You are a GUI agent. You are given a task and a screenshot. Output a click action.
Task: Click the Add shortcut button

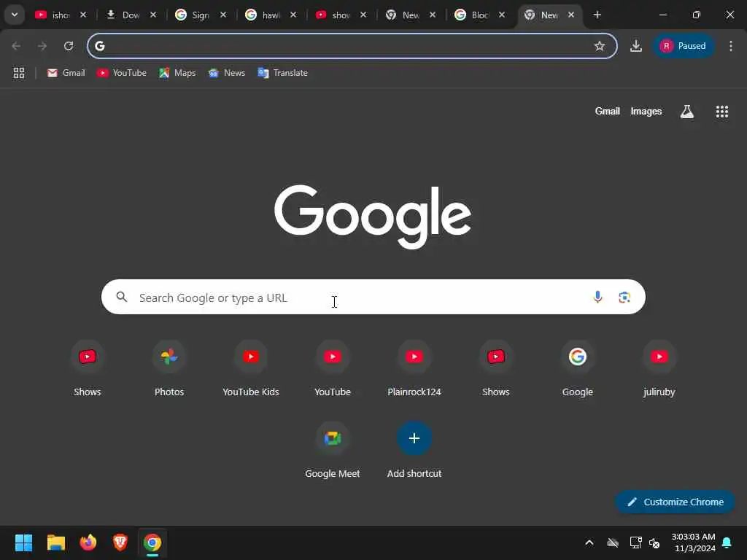(414, 451)
